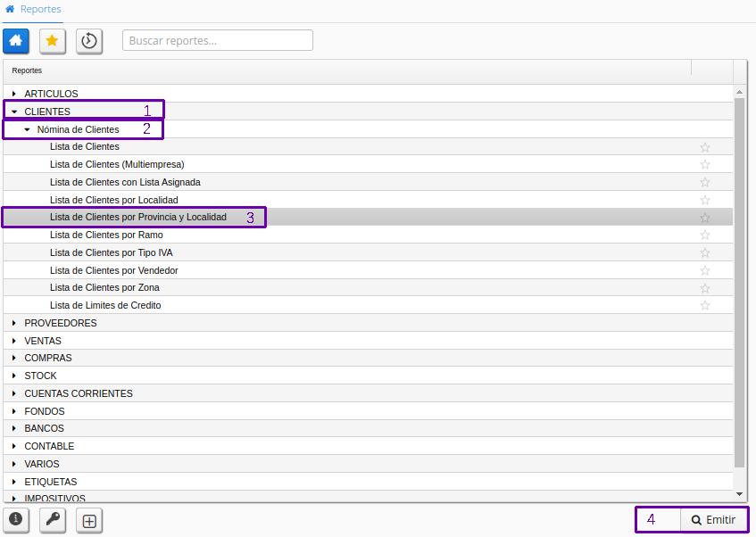This screenshot has height=537, width=756.
Task: Star Lista de Clientes (Multiempresa) as favorite
Action: coord(705,164)
